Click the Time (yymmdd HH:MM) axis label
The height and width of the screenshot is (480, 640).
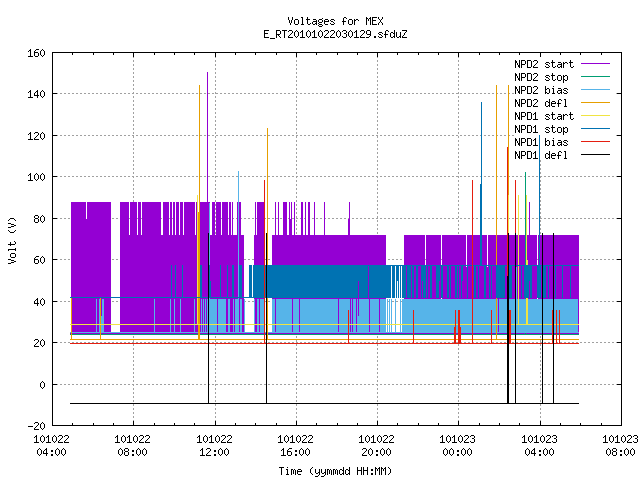[335, 471]
